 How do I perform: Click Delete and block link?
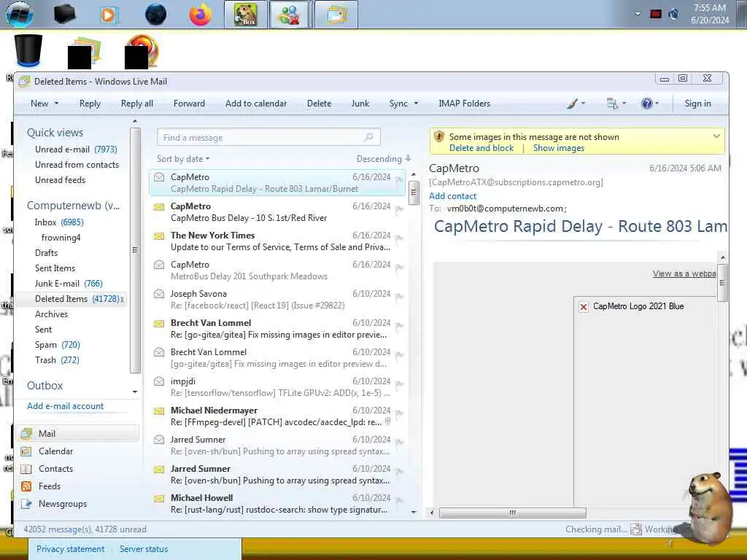[x=481, y=148]
